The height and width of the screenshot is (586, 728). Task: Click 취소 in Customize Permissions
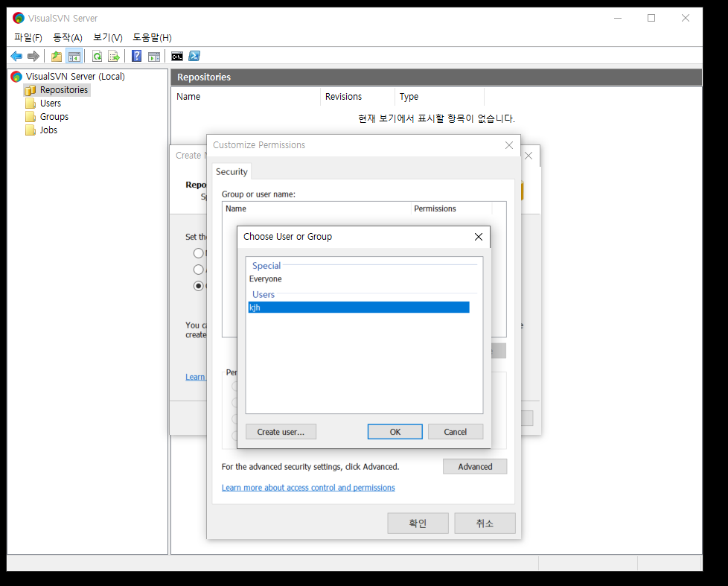tap(485, 523)
